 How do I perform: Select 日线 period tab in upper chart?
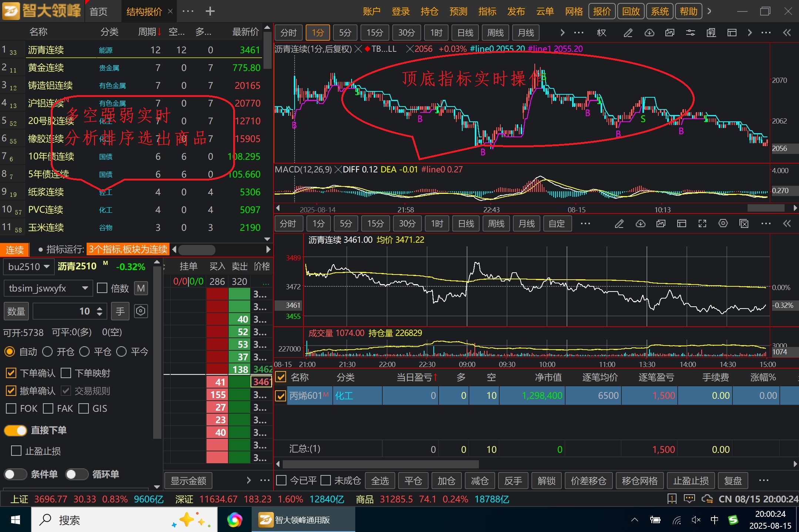click(x=466, y=33)
